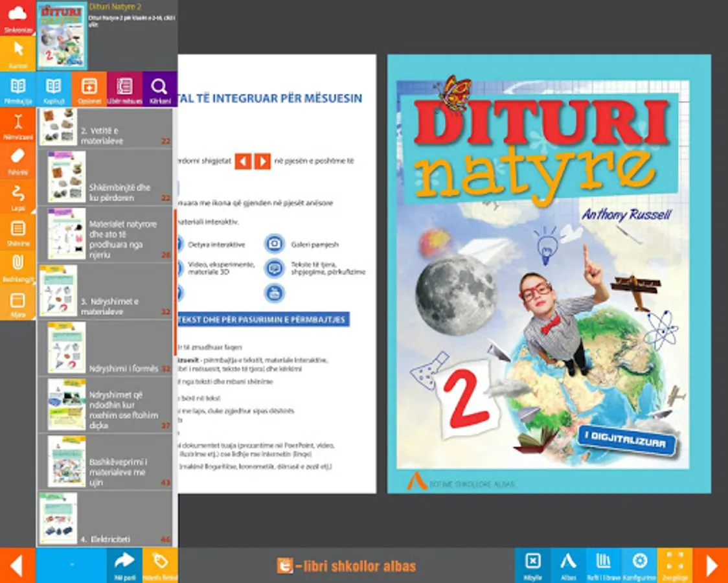Viewport: 728px width, 583px height.
Task: Open chapter '3. Ndryshimet e materialeve'
Action: pyautogui.click(x=104, y=291)
